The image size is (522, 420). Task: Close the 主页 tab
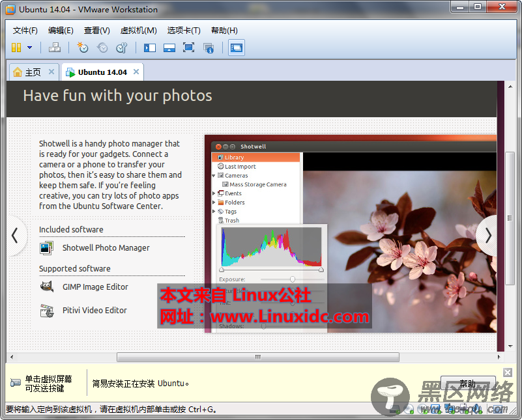click(51, 72)
